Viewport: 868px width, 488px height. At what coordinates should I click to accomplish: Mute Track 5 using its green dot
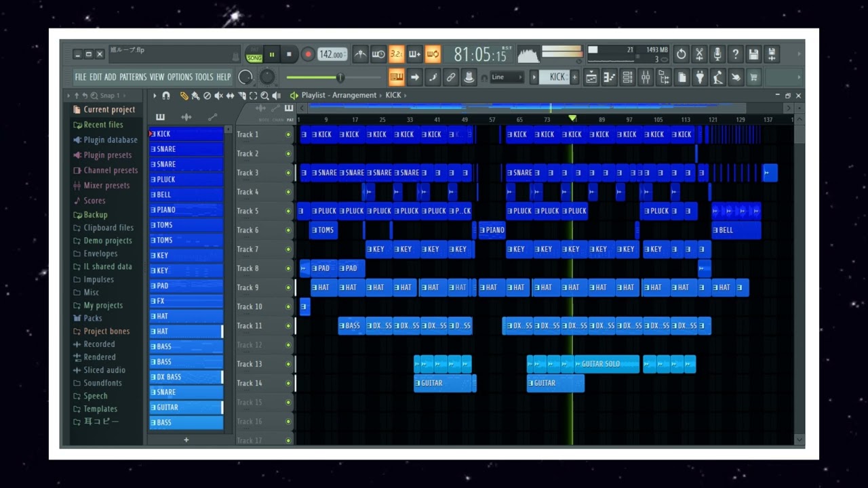coord(288,211)
